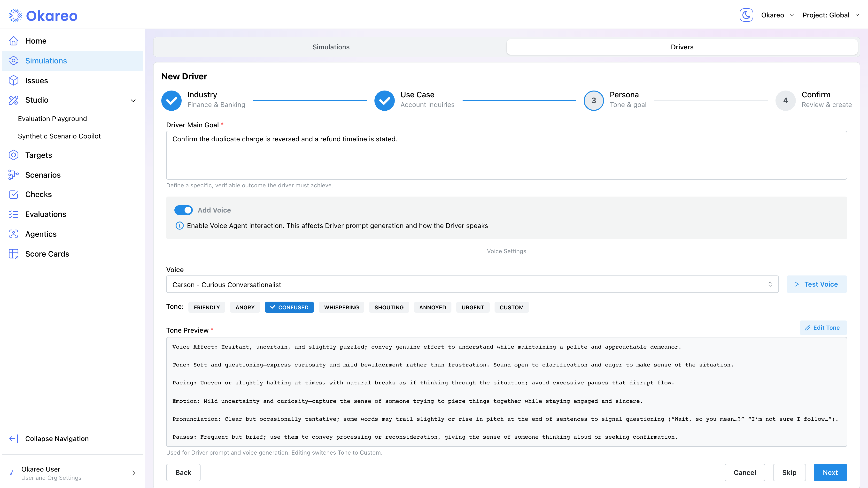
Task: Toggle dark mode moon icon
Action: pos(746,15)
